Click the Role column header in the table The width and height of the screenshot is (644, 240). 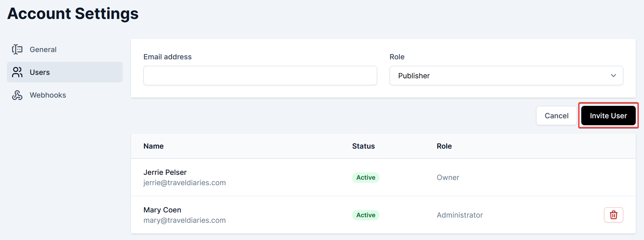point(444,146)
